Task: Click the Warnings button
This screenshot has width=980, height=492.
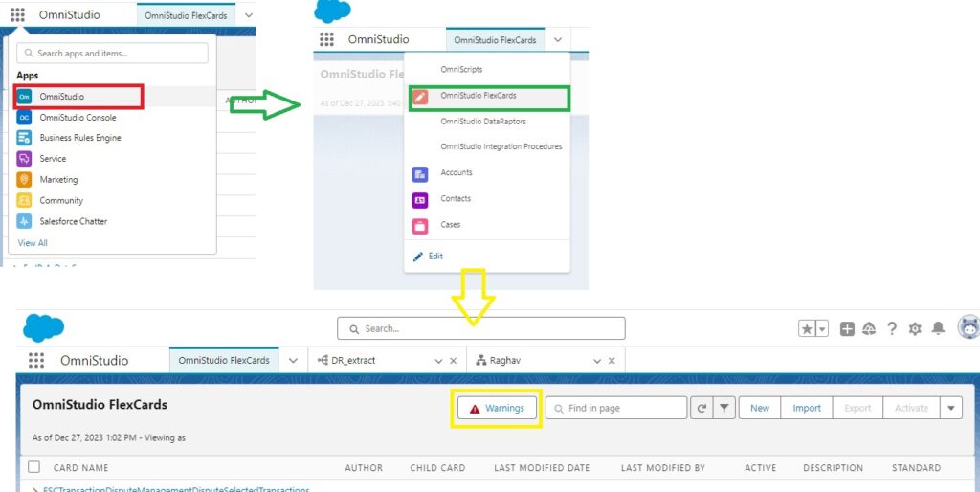Action: tap(497, 408)
